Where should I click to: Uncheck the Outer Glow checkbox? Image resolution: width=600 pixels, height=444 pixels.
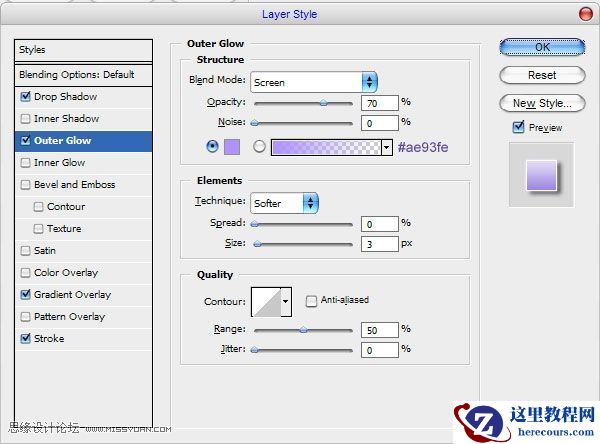(25, 140)
